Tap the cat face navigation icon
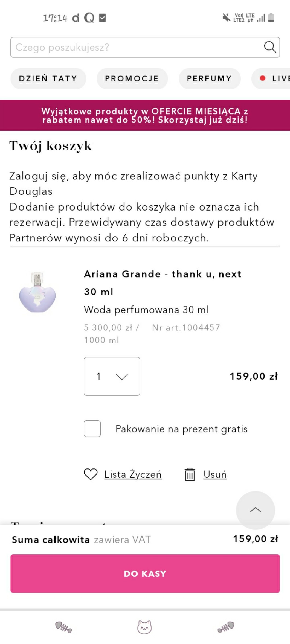Viewport: 290px width, 644px height. point(144,627)
